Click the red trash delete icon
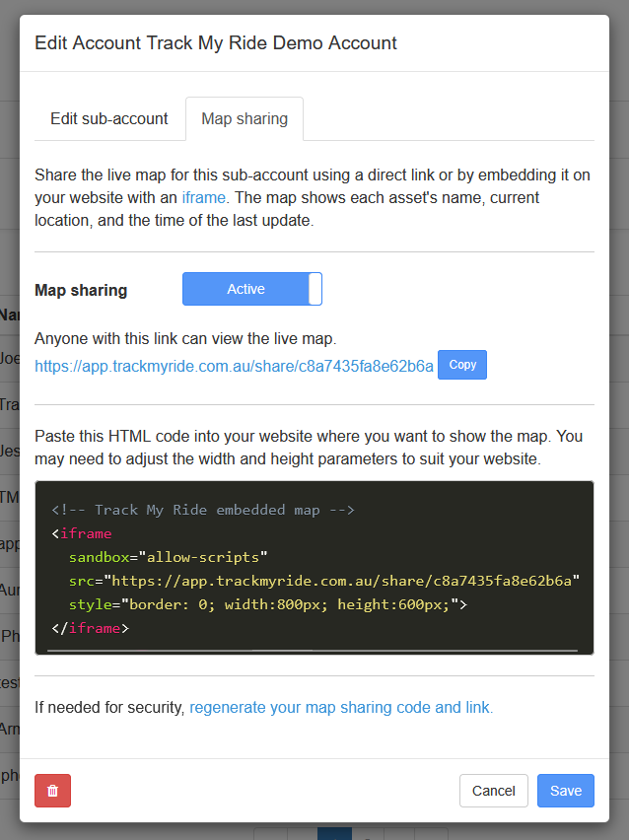 point(52,791)
